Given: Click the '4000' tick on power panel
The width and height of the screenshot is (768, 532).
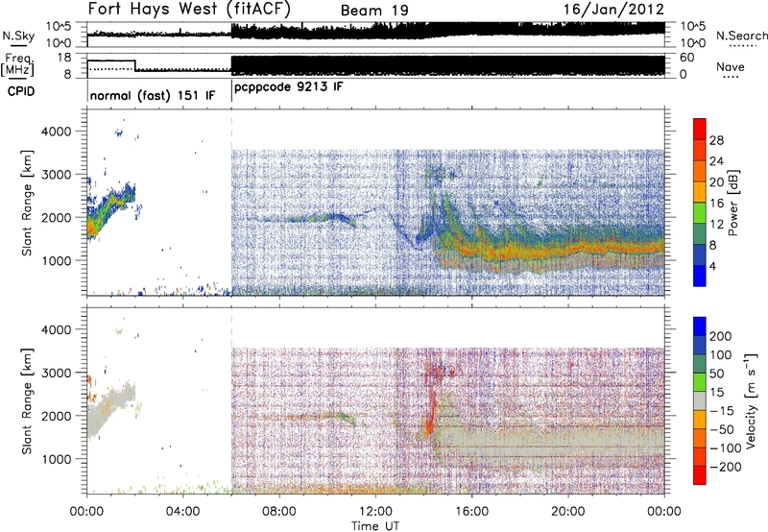Looking at the screenshot, I should coord(57,132).
